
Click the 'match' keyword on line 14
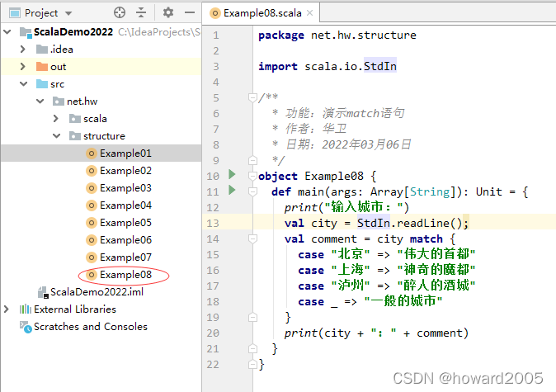pyautogui.click(x=426, y=239)
